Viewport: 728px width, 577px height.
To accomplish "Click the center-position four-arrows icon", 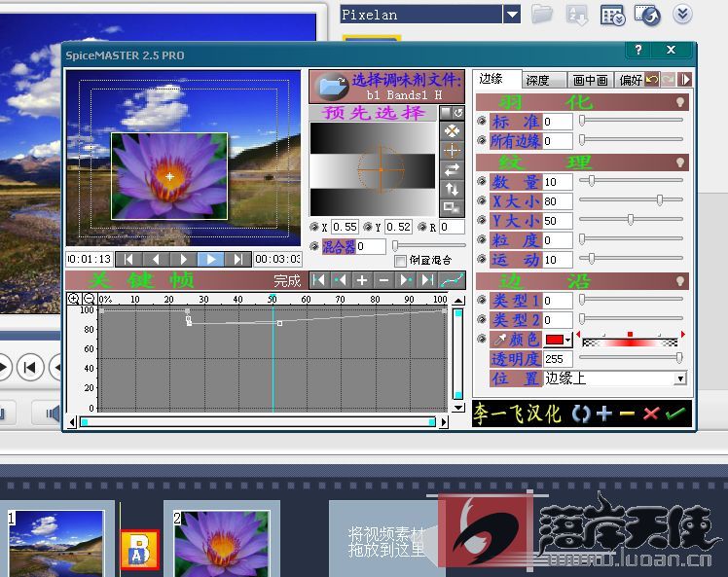I will tap(452, 131).
